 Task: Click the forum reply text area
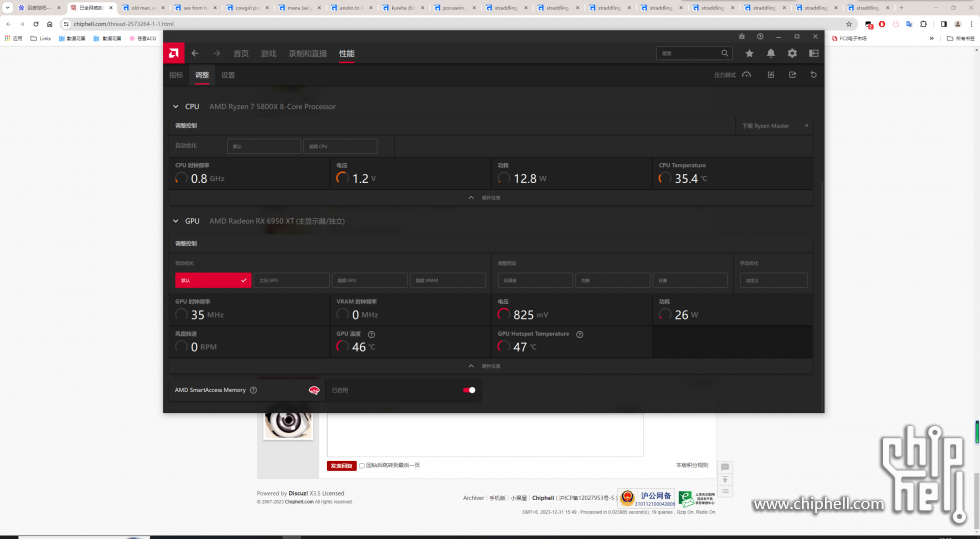pyautogui.click(x=485, y=435)
